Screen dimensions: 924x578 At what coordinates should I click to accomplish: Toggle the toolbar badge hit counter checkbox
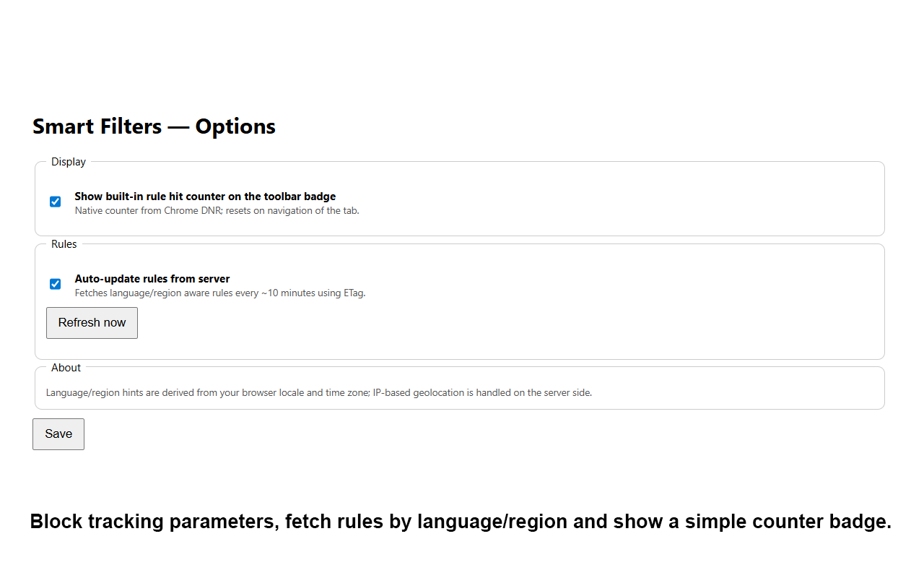pos(55,202)
